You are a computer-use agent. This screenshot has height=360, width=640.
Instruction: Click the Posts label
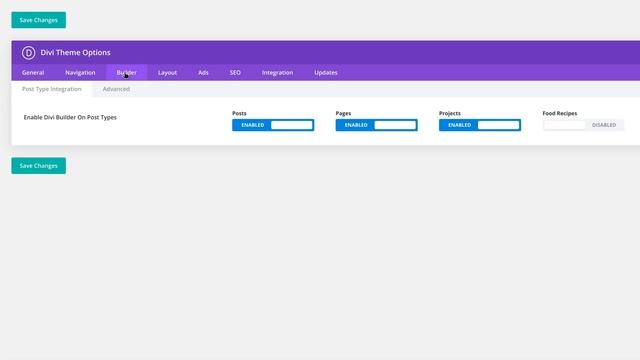(x=239, y=113)
